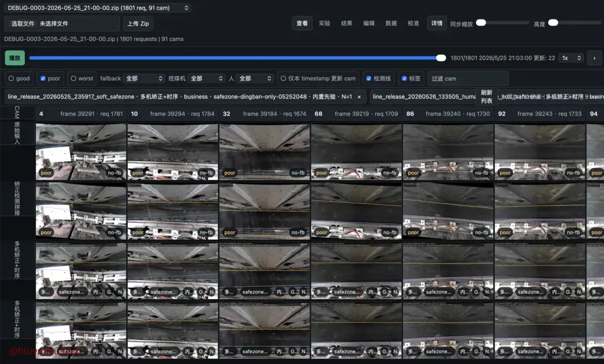Click the green 播放 play button

(15, 58)
